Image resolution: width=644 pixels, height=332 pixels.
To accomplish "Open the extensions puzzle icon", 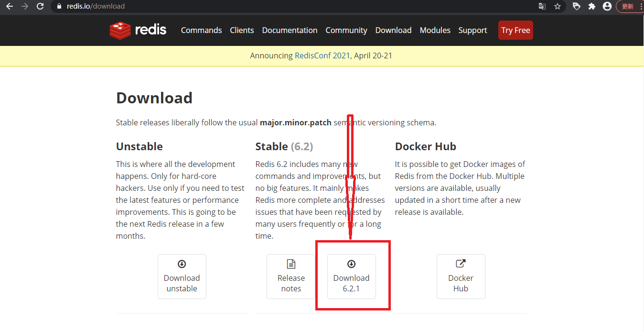I will [x=592, y=6].
